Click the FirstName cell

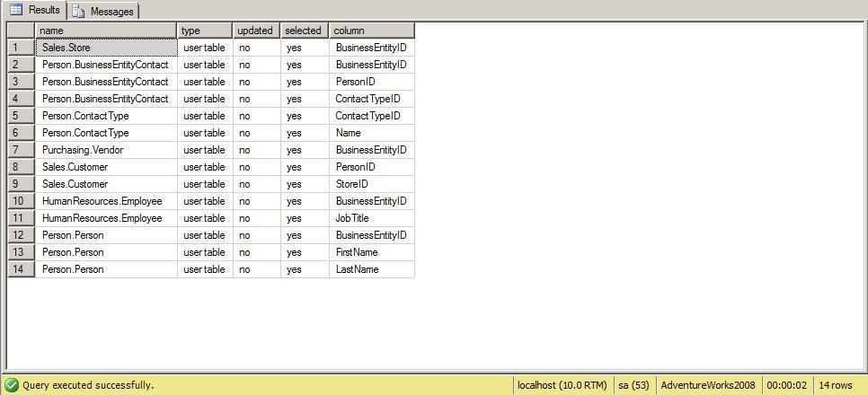(x=371, y=252)
